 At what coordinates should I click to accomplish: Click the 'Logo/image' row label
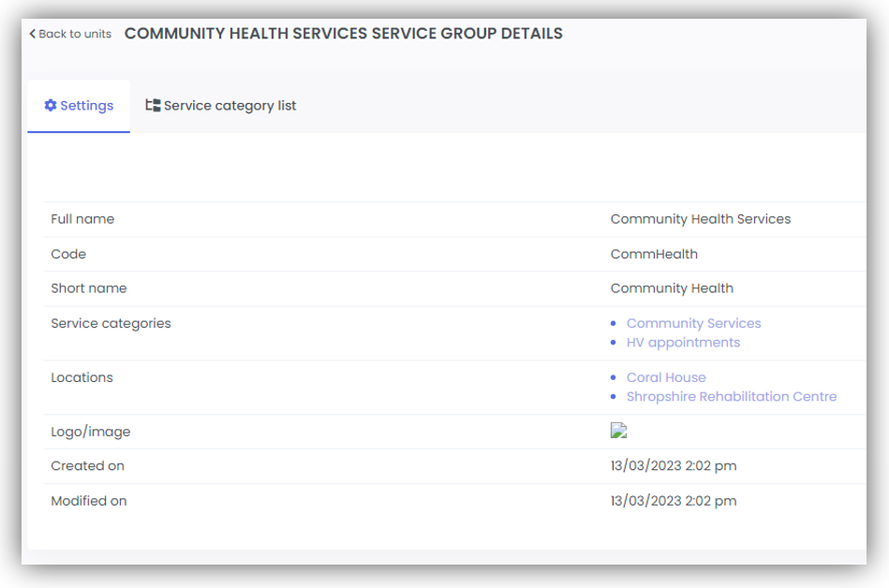click(90, 432)
